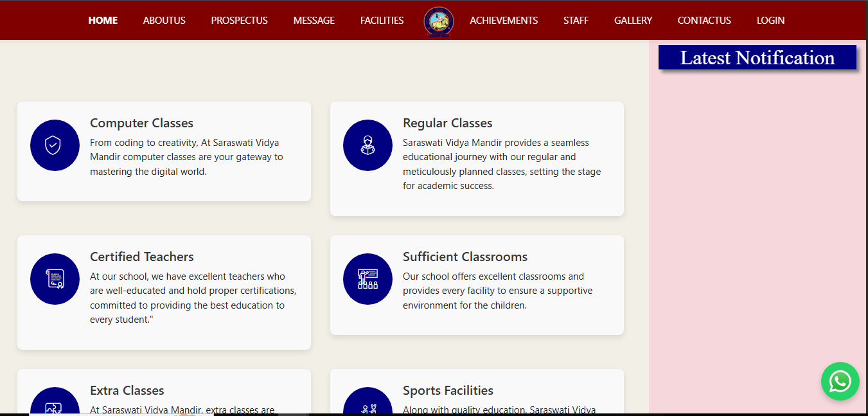
Task: Go to HOME in navigation bar
Action: [x=103, y=21]
